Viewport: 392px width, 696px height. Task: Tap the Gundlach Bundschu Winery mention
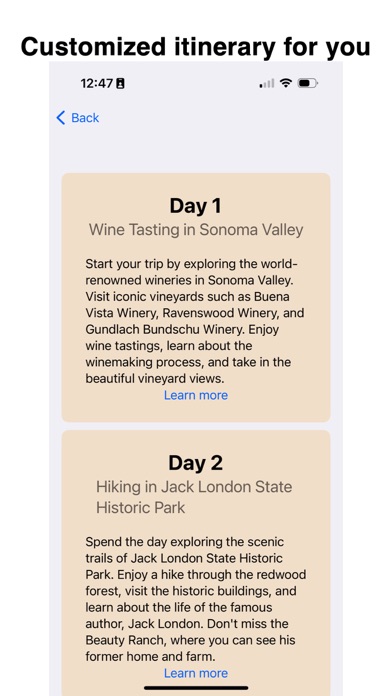[x=164, y=329]
